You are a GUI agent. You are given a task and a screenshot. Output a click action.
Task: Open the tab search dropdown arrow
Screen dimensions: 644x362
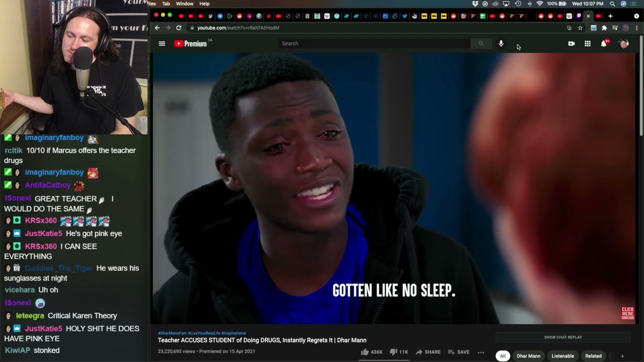pyautogui.click(x=636, y=16)
